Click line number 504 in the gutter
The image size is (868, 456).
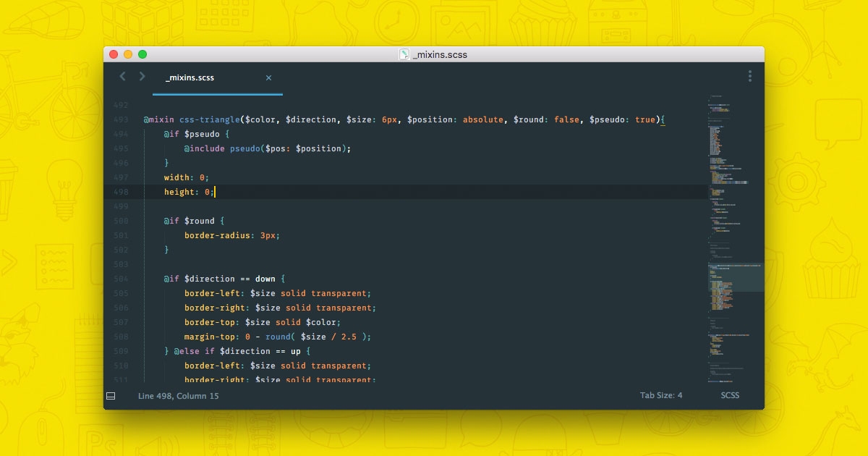pyautogui.click(x=121, y=279)
